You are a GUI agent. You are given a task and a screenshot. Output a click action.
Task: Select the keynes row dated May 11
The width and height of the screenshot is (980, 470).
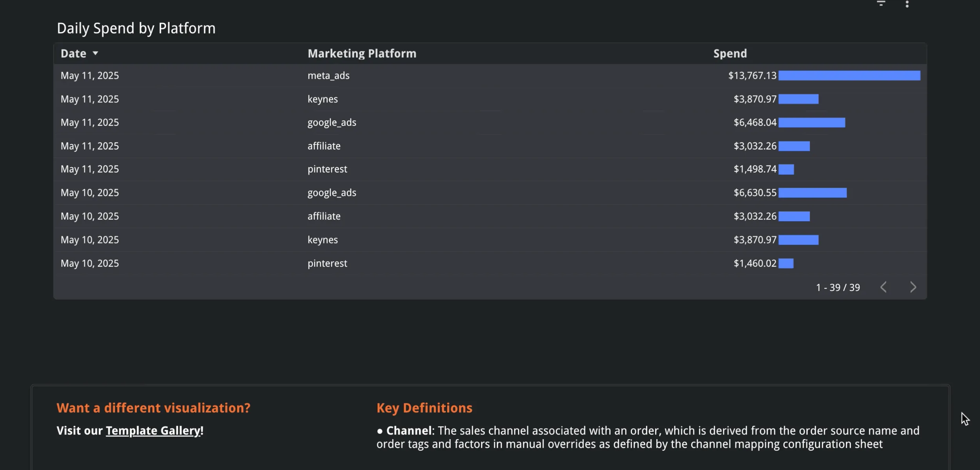[322, 99]
